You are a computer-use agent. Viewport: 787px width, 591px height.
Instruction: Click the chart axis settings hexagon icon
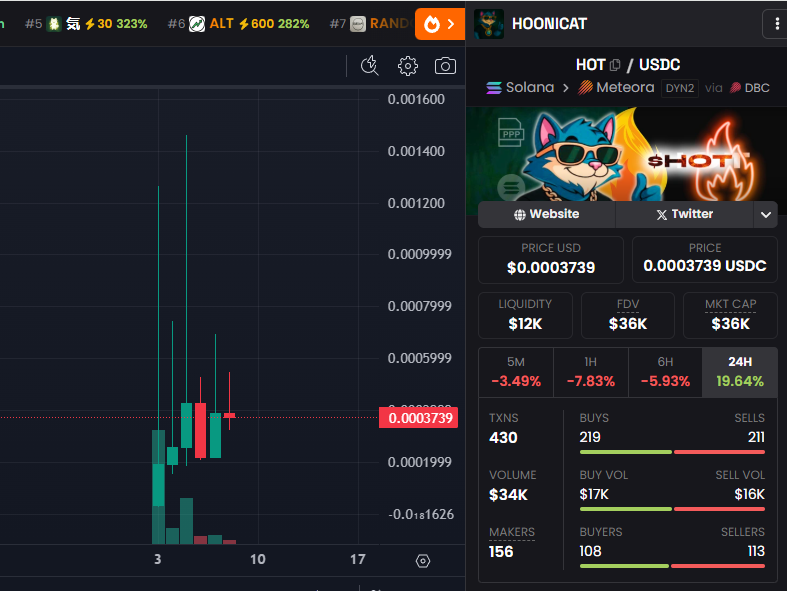coord(423,560)
